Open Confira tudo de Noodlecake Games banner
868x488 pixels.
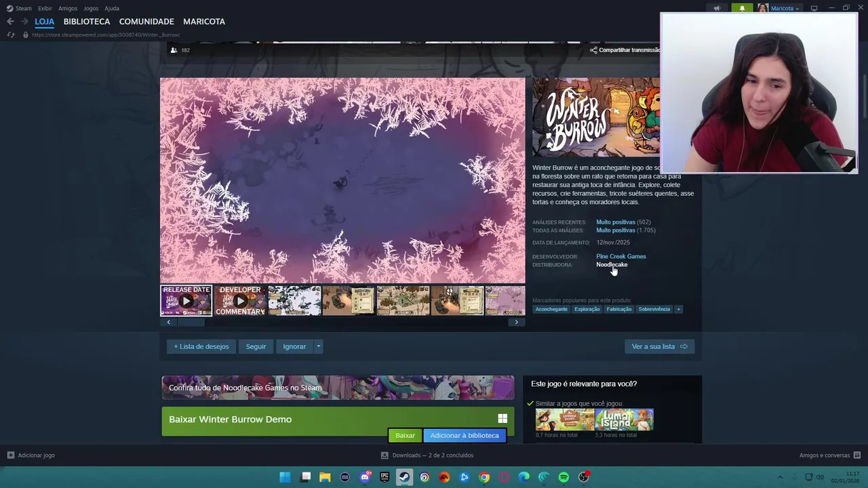coord(338,388)
